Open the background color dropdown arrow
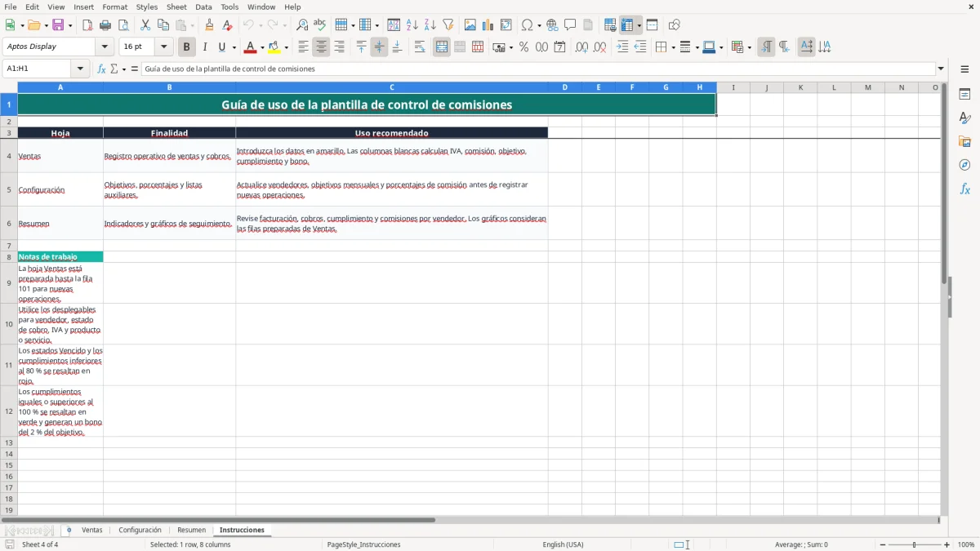This screenshot has width=980, height=551. pos(287,47)
